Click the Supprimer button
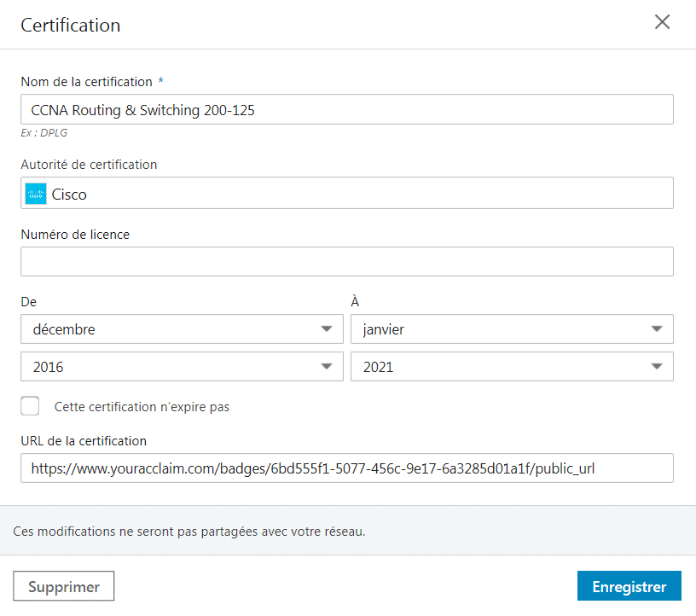The height and width of the screenshot is (616, 696). 63,586
